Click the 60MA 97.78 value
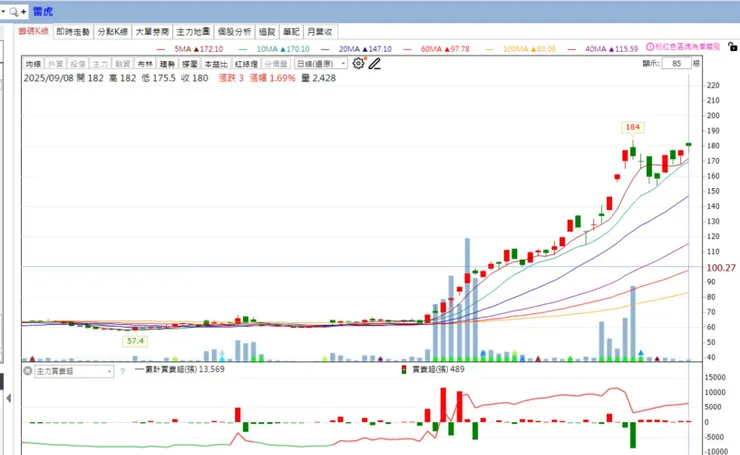740x455 pixels. pos(445,49)
